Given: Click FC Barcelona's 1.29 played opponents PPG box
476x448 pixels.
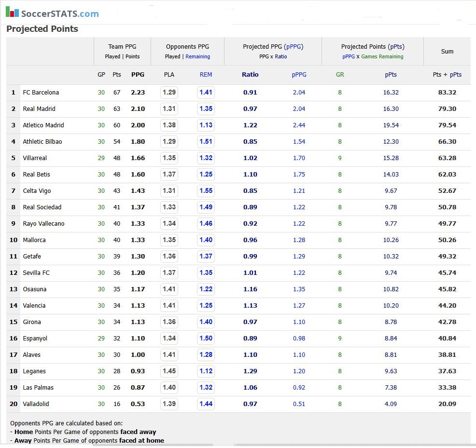Looking at the screenshot, I should [169, 93].
